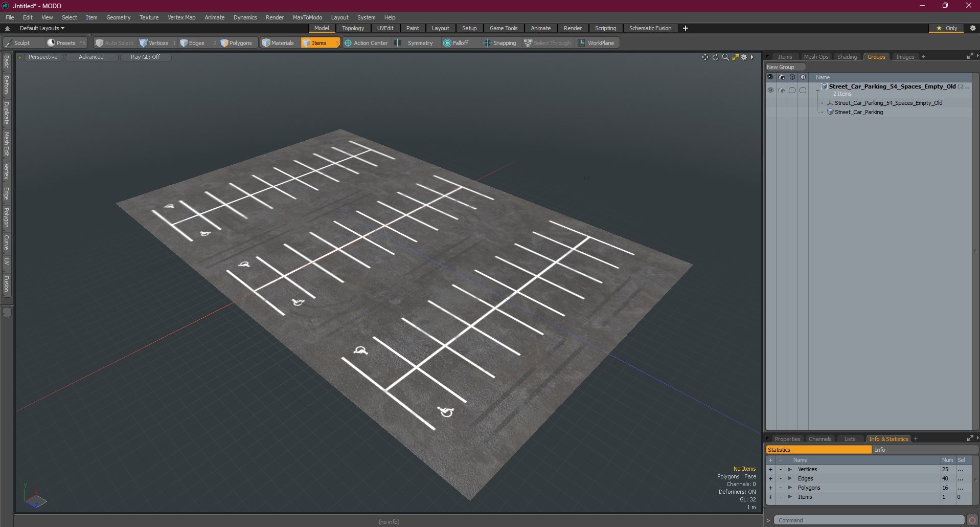Image resolution: width=980 pixels, height=527 pixels.
Task: Click the plus button on Vertices row
Action: click(770, 469)
